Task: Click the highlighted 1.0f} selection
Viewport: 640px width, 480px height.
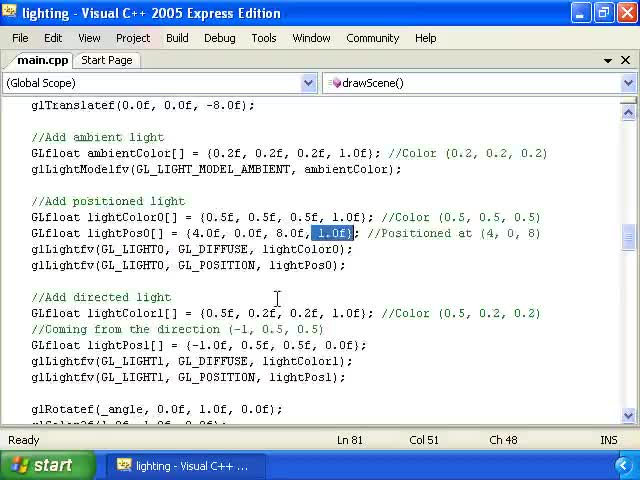Action: (x=332, y=233)
